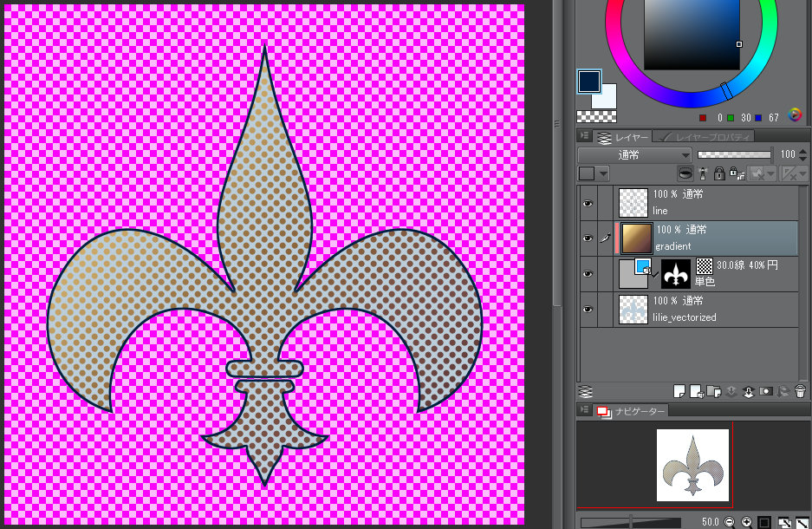
Task: Click the Merge with layer below icon
Action: [x=748, y=391]
